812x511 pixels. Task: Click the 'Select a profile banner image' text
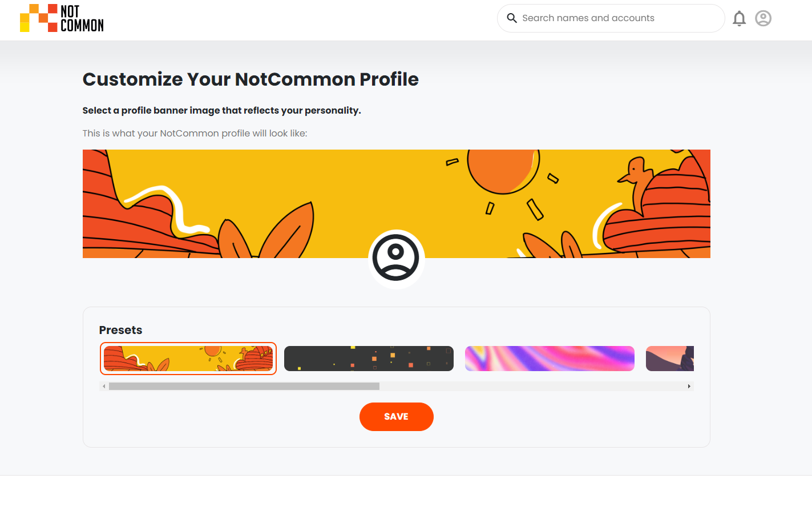point(221,110)
